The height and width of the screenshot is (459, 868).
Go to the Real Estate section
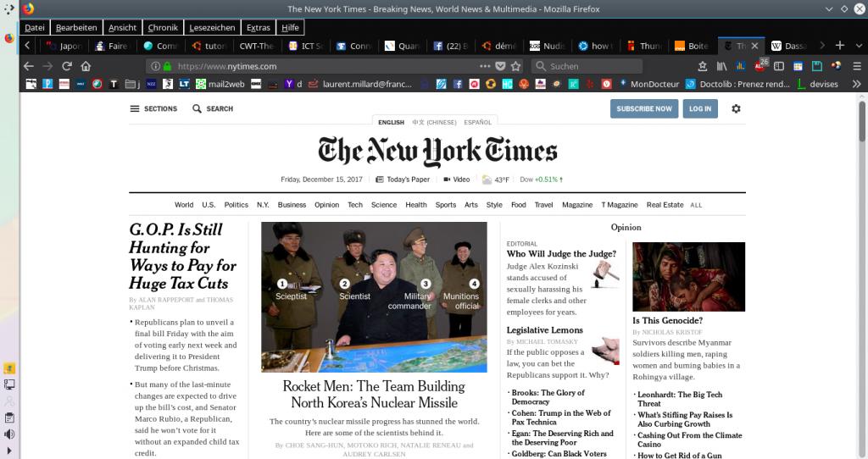(x=665, y=205)
